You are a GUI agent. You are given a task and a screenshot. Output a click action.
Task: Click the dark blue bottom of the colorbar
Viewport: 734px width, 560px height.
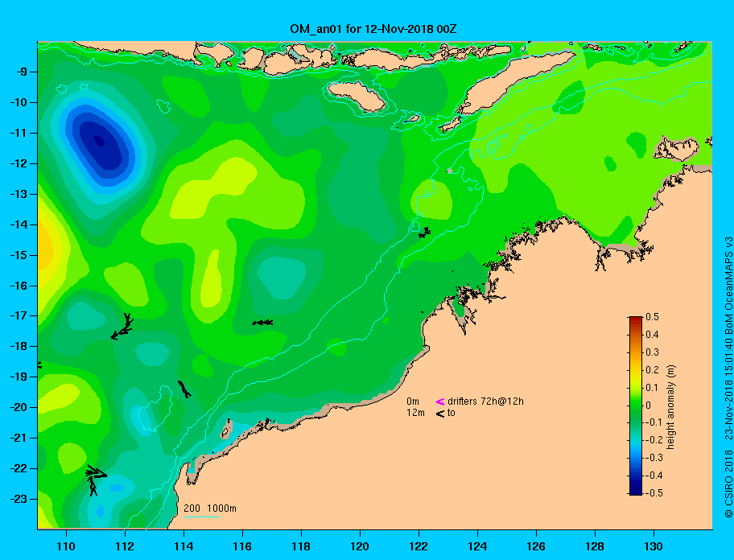(x=636, y=491)
